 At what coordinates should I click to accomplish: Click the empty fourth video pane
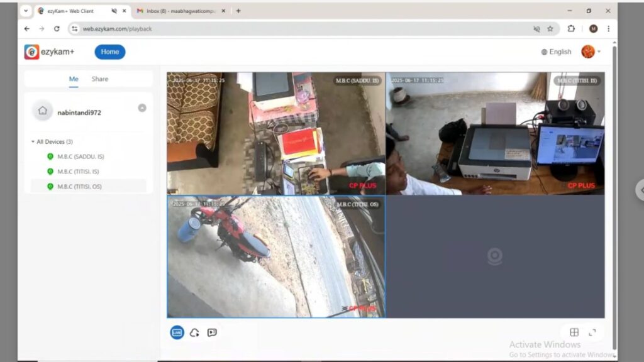click(x=495, y=256)
